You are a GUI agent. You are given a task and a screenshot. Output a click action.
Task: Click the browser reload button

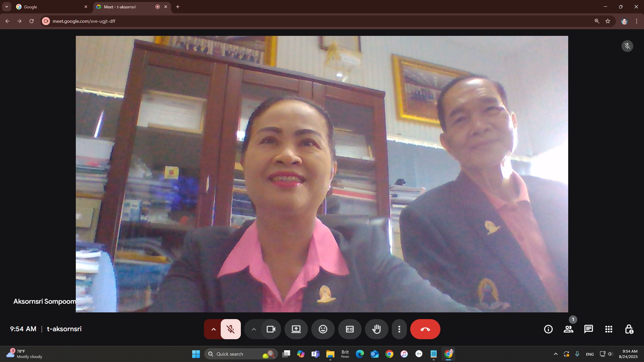pos(32,21)
